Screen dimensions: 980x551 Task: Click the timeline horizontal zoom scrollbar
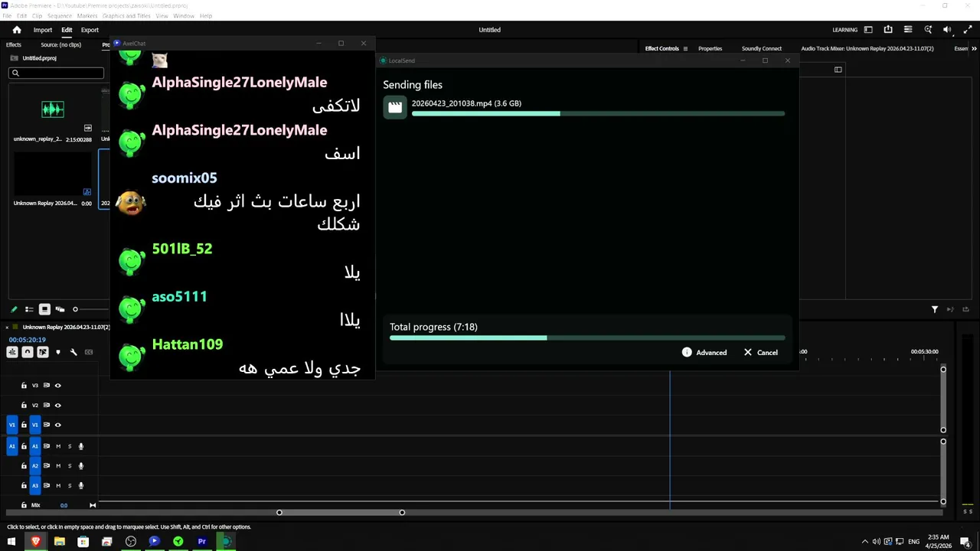(341, 512)
